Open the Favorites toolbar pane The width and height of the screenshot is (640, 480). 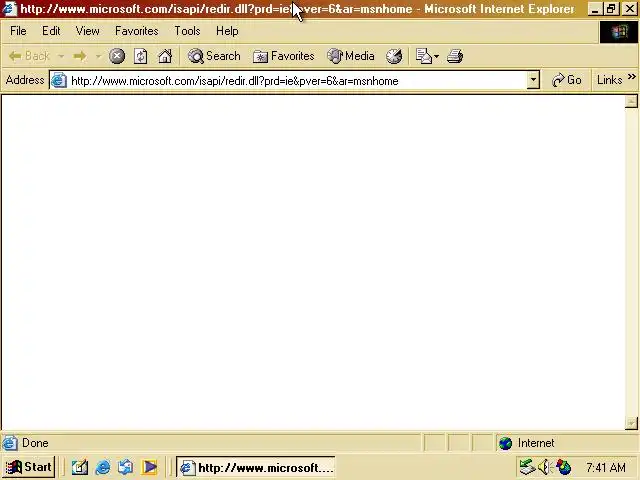(x=284, y=56)
